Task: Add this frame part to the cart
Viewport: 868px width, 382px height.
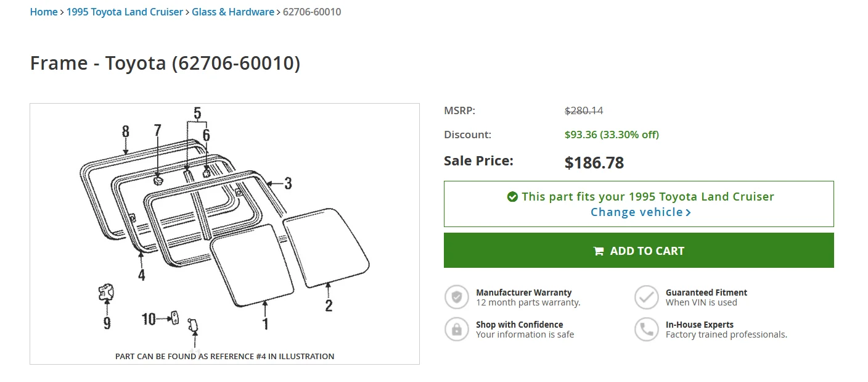Action: pyautogui.click(x=639, y=251)
